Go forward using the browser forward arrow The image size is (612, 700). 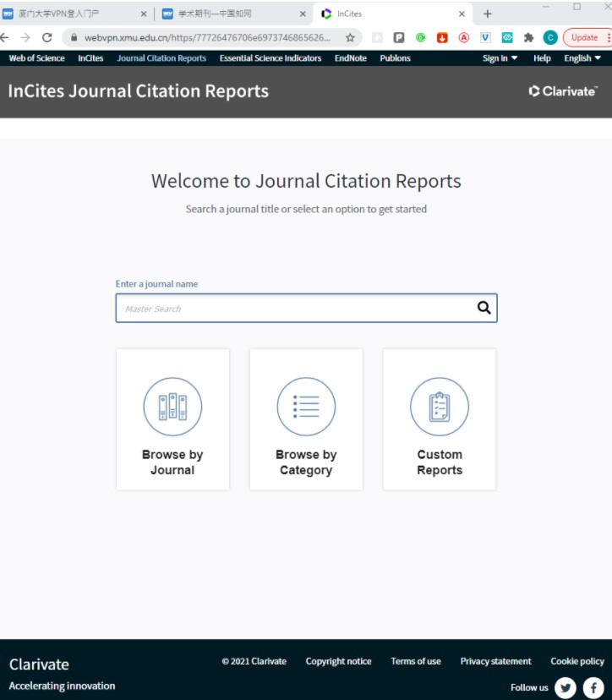pyautogui.click(x=25, y=37)
